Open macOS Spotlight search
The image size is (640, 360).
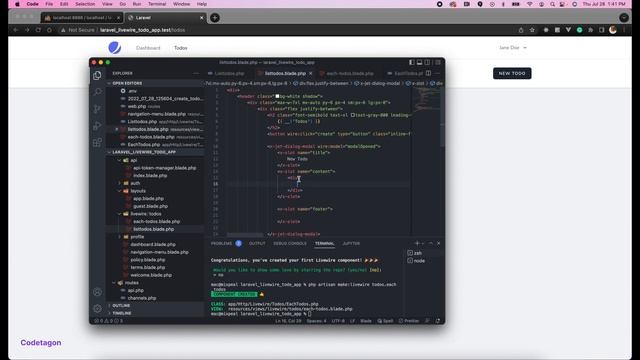(x=552, y=4)
